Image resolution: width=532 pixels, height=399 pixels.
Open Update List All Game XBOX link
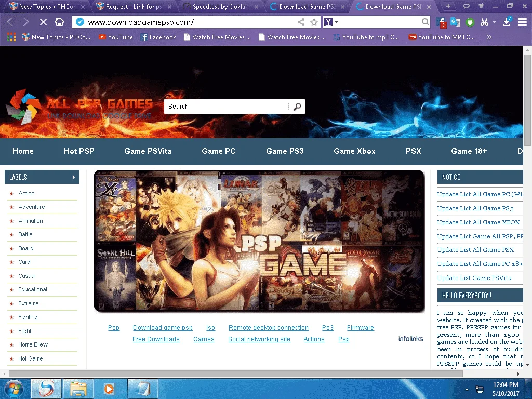tap(478, 222)
